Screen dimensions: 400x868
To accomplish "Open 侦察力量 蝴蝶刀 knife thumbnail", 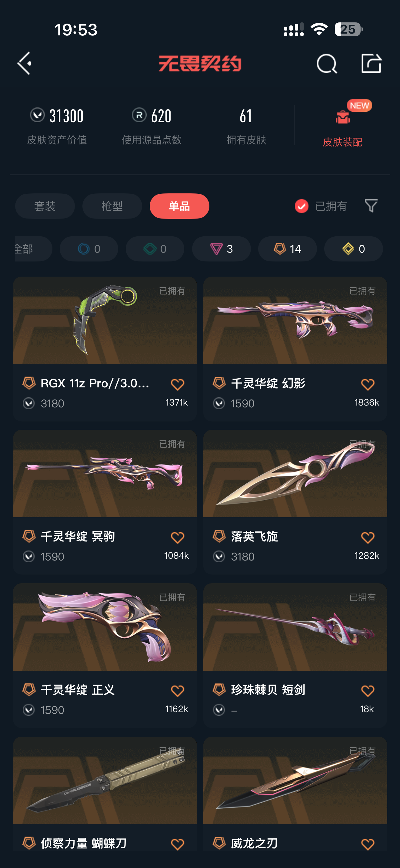I will [x=105, y=781].
